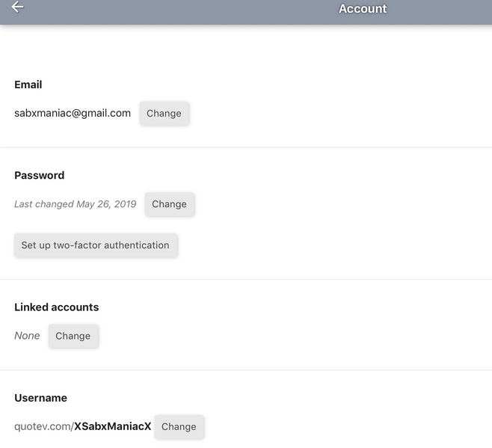Set up two-factor authentication
The height and width of the screenshot is (448, 492).
[x=96, y=245]
